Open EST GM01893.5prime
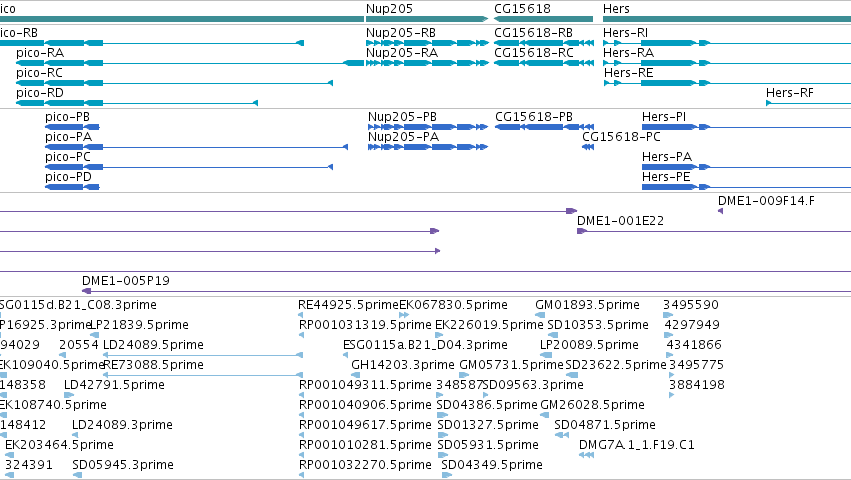The height and width of the screenshot is (480, 851). click(587, 305)
